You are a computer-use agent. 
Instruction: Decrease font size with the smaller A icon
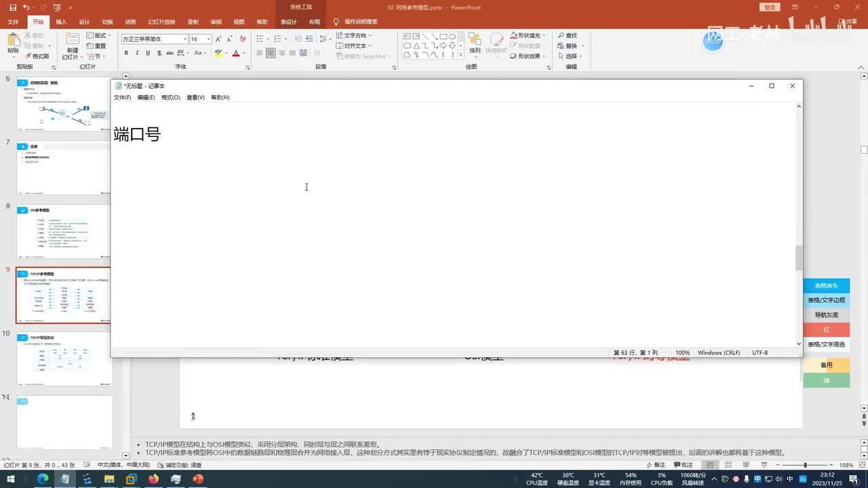(x=229, y=39)
